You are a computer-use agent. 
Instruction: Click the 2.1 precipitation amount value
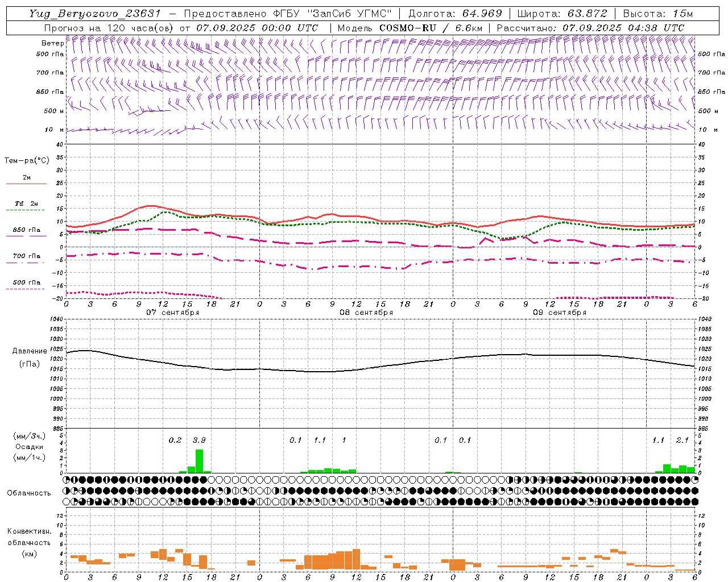pyautogui.click(x=682, y=440)
